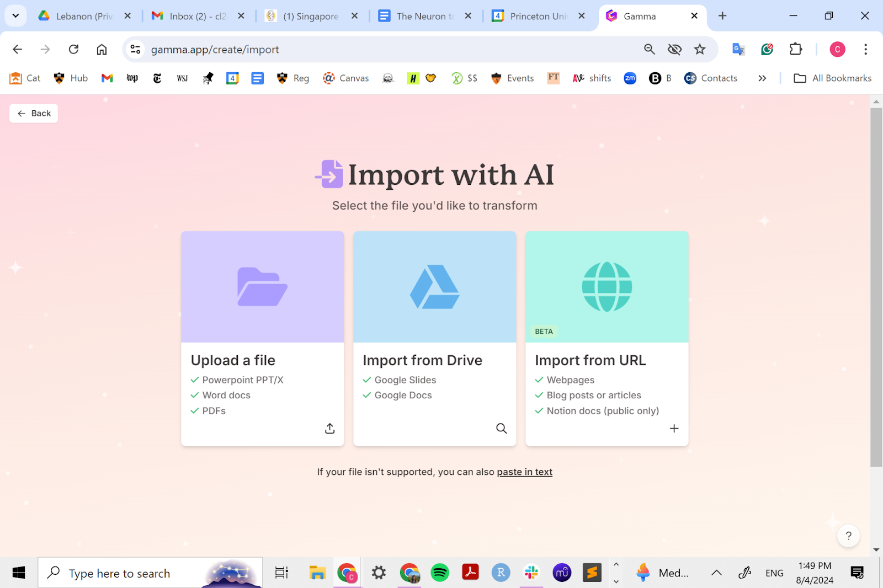
Task: Open the Windows Start menu
Action: [x=19, y=573]
